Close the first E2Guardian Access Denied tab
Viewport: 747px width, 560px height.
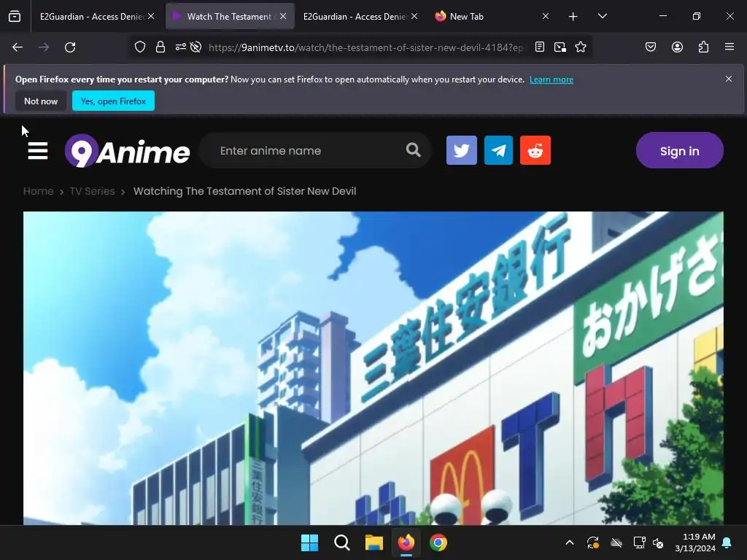pos(151,16)
